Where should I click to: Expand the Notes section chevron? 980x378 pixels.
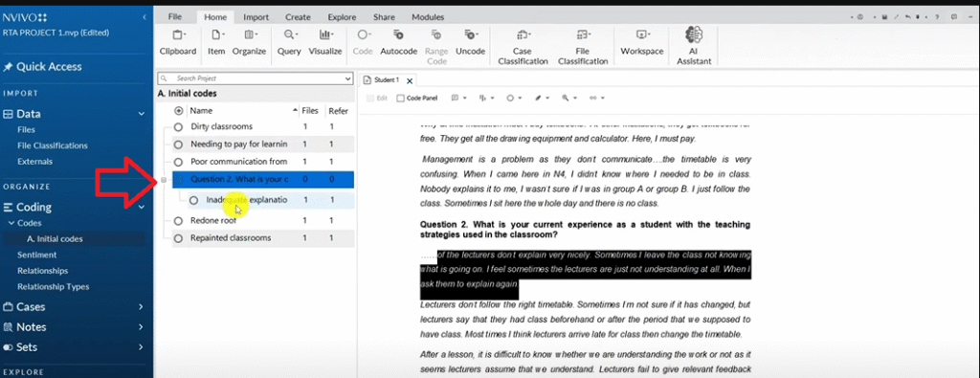pos(142,326)
